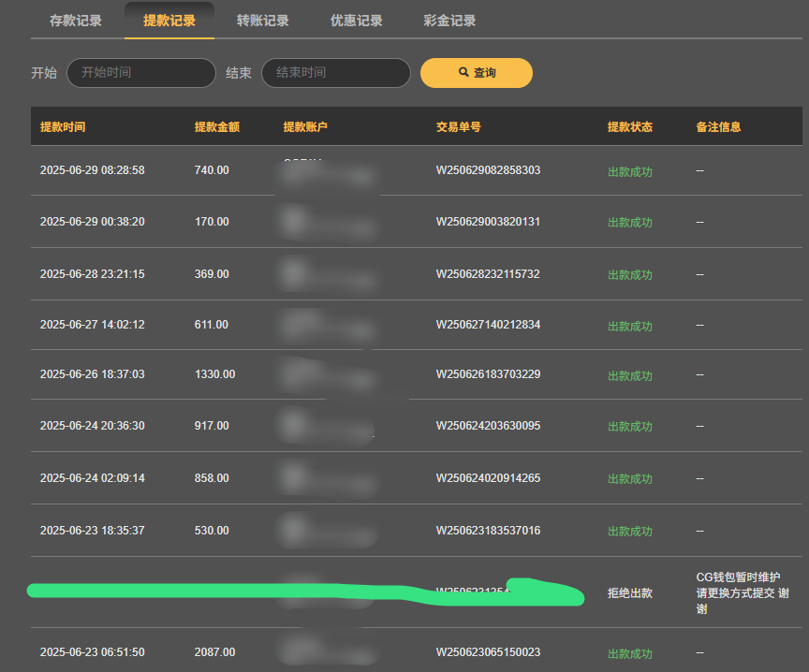Click the 提款时间 column header
The width and height of the screenshot is (809, 672).
pos(63,127)
